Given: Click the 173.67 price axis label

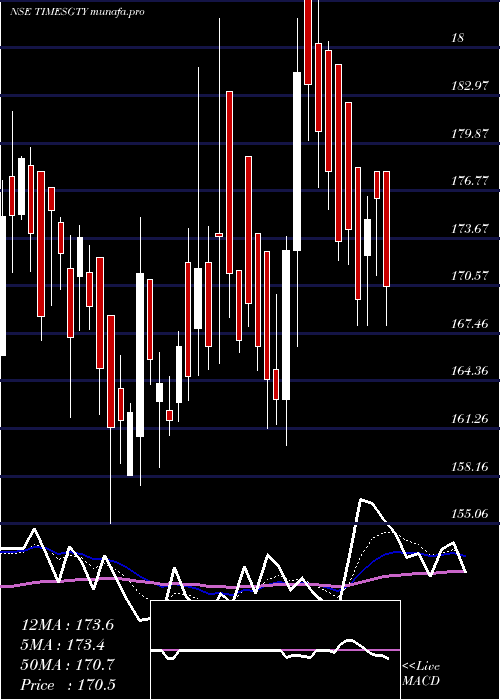Looking at the screenshot, I should pos(470,229).
